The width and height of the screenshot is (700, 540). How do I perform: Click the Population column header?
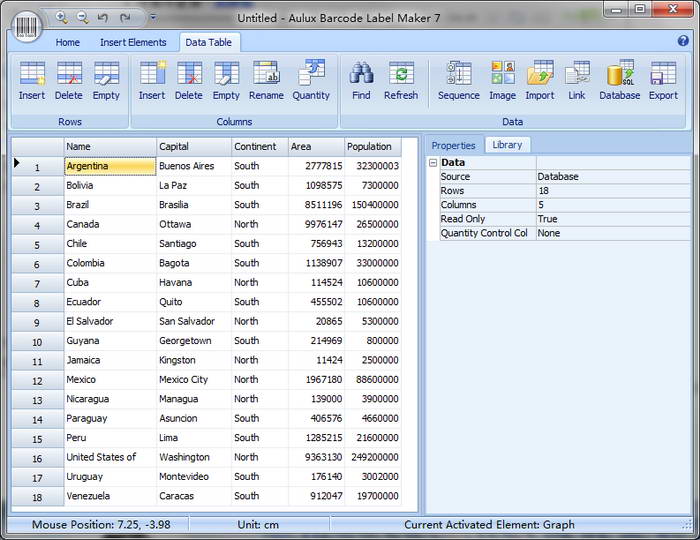(373, 147)
